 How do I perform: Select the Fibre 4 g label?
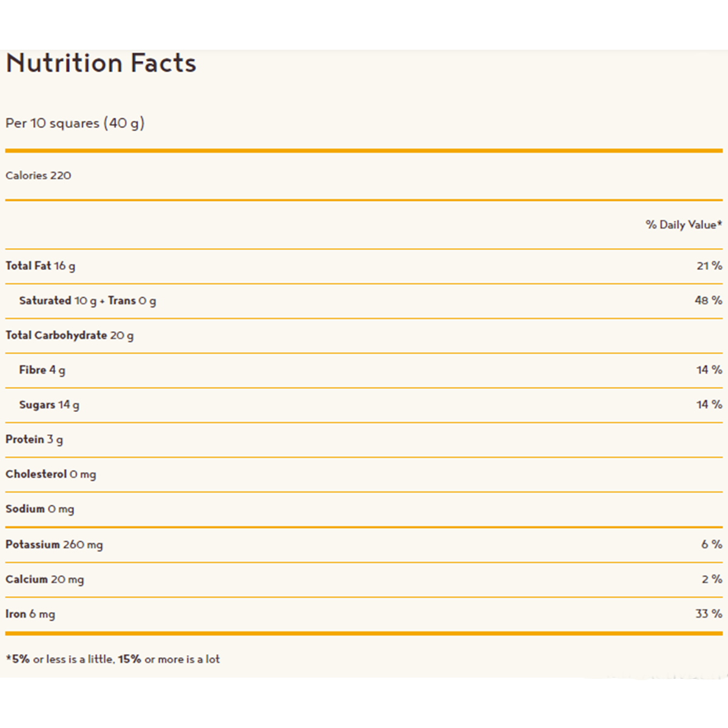[42, 370]
